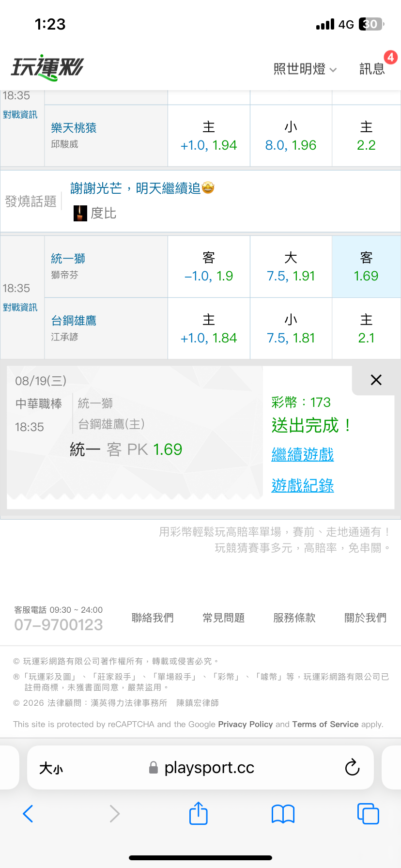This screenshot has height=868, width=401.
Task: Open 台鋼雄鷹 team link
Action: coord(74,321)
